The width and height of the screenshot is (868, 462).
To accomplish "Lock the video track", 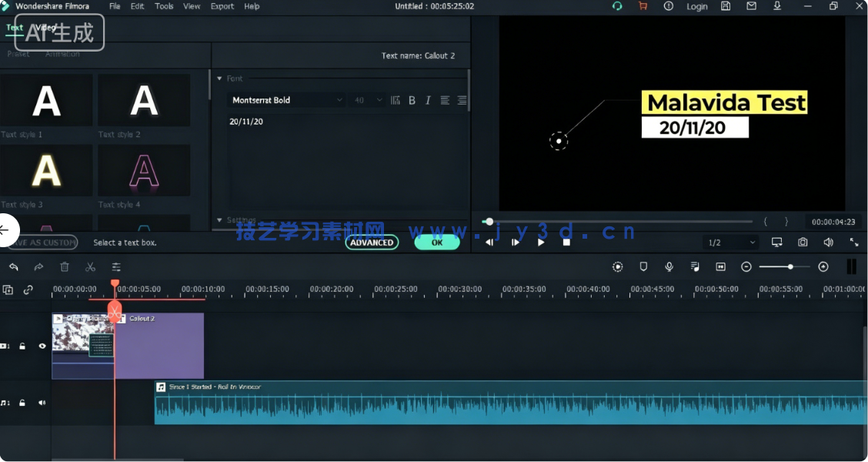I will 22,346.
